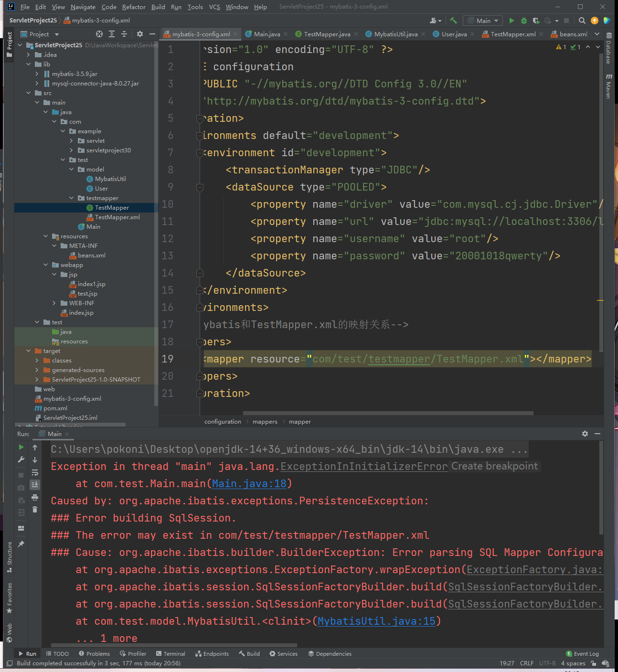Toggle scroll to end in Run console
The image size is (618, 672).
(35, 485)
